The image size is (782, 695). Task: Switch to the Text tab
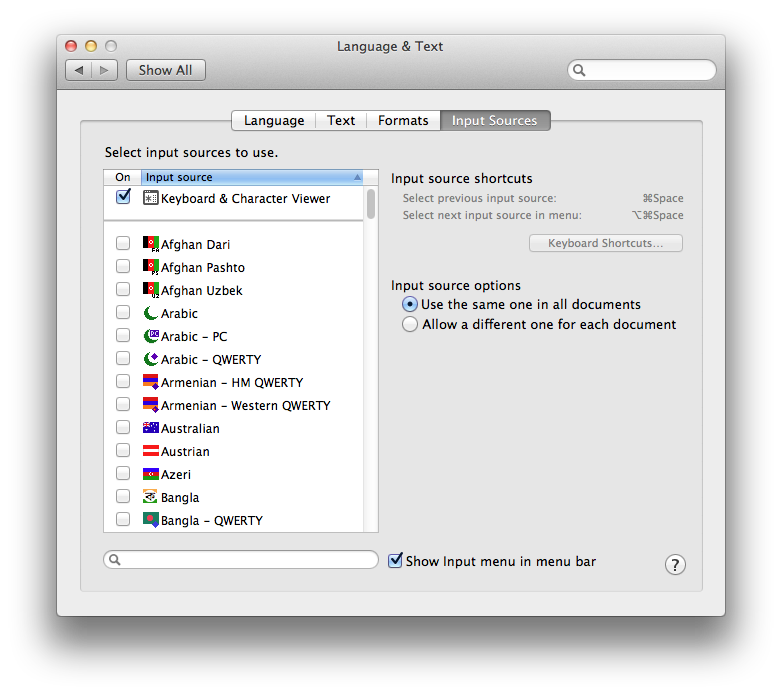(x=341, y=121)
